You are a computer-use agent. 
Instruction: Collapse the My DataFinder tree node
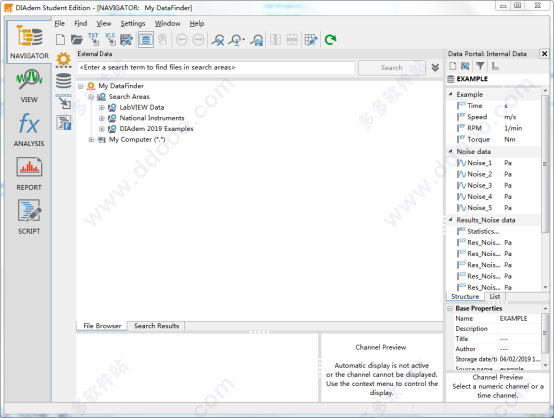click(x=81, y=86)
